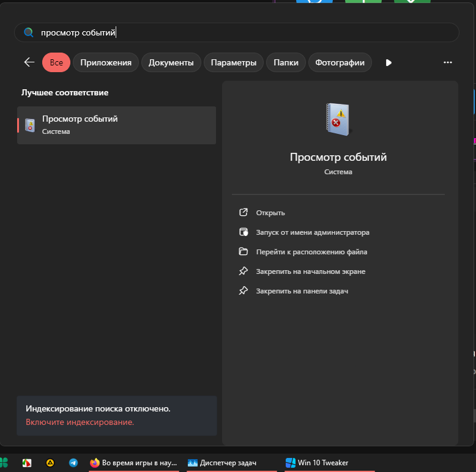
Task: Click the search text input field
Action: [x=245, y=32]
